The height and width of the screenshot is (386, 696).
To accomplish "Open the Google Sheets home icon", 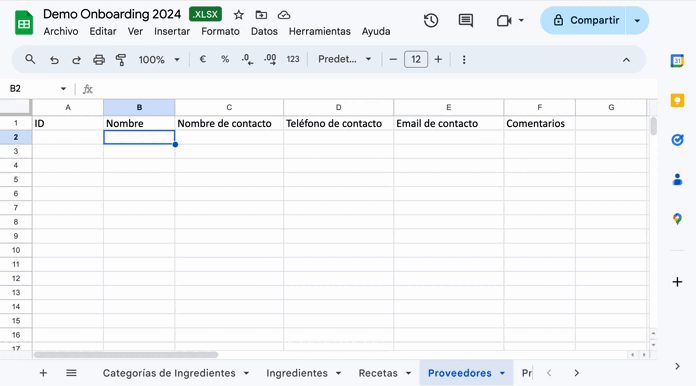I will click(24, 22).
